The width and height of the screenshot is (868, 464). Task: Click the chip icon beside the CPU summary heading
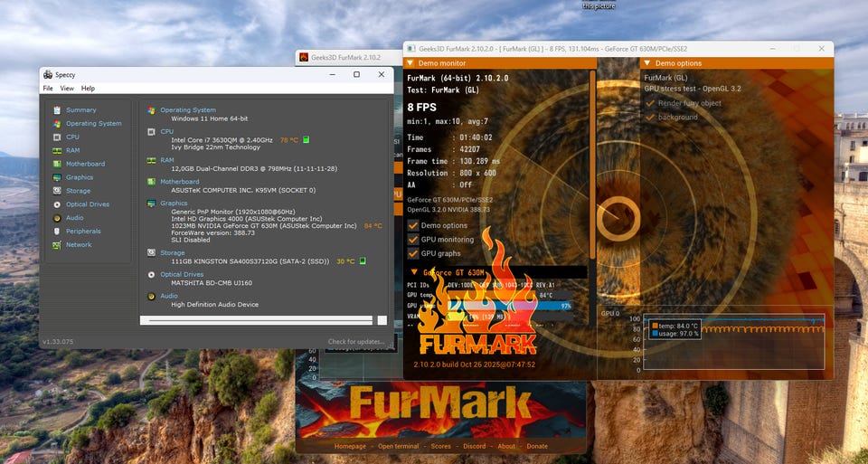pos(151,132)
